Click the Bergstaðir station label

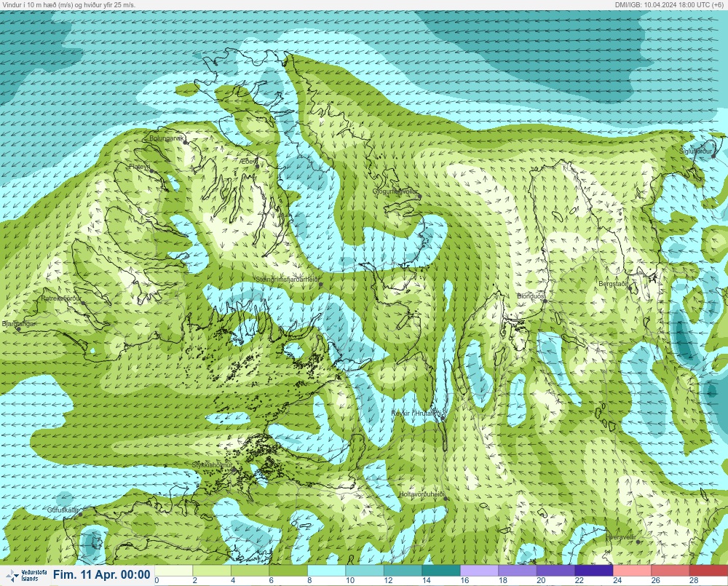(613, 283)
